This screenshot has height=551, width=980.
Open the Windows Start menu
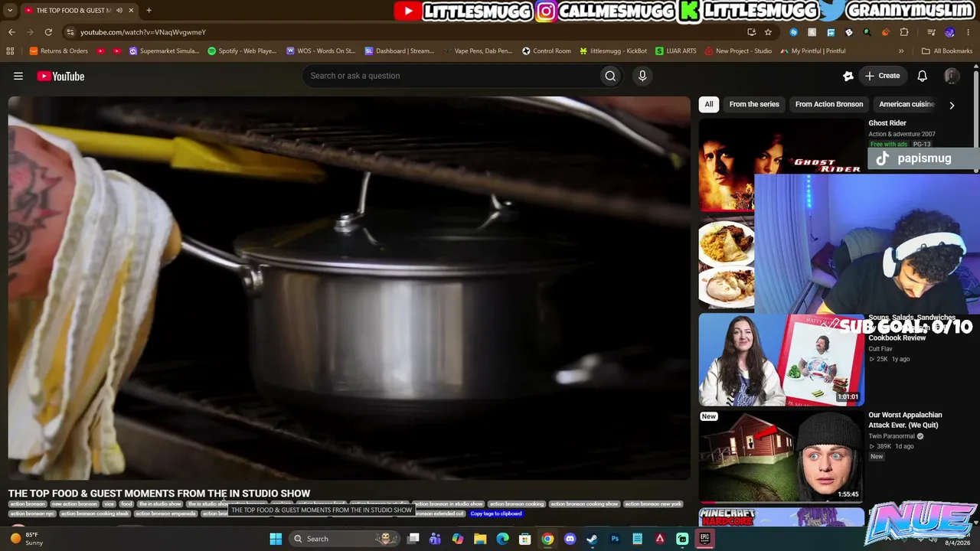[276, 539]
